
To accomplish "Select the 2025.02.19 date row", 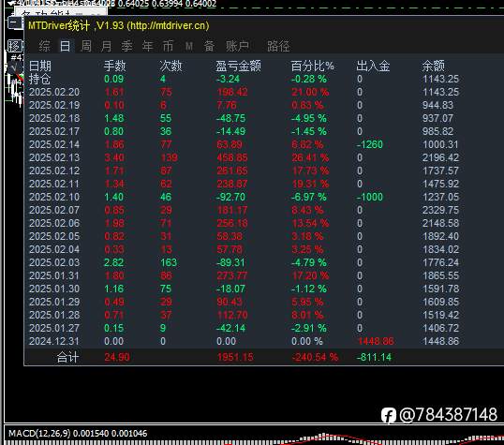I will pos(54,105).
